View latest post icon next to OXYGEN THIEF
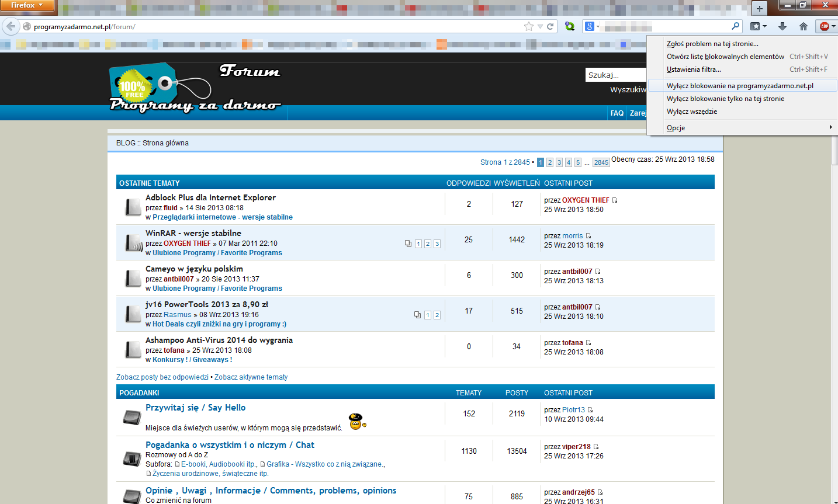The width and height of the screenshot is (838, 504). 615,200
